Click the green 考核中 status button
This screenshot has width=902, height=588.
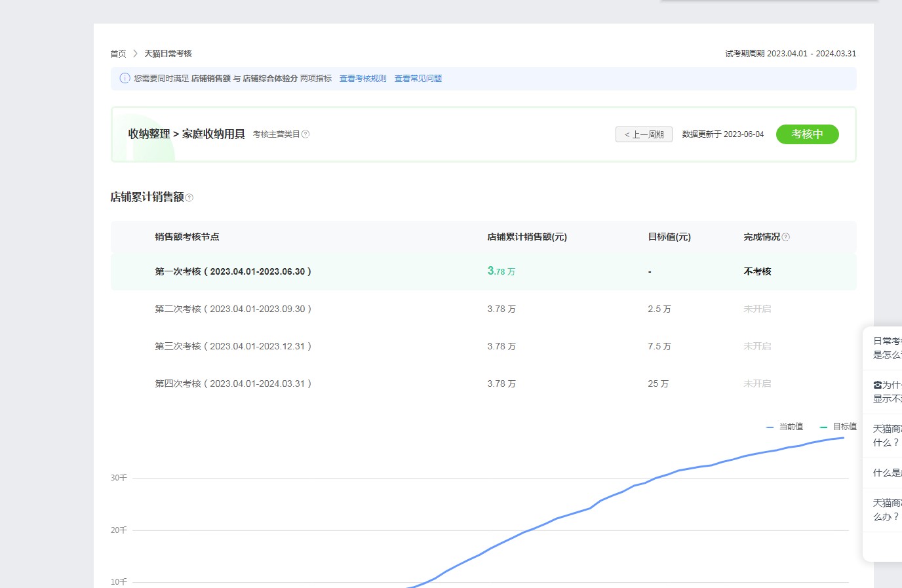[808, 134]
